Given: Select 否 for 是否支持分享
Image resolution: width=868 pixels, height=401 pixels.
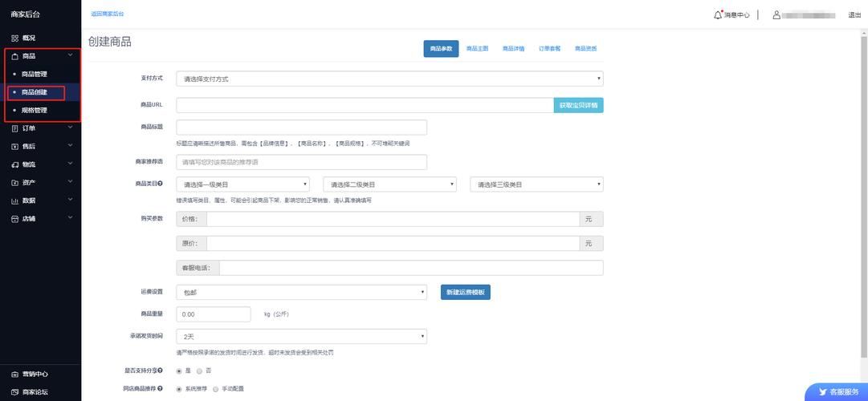Looking at the screenshot, I should (x=199, y=371).
